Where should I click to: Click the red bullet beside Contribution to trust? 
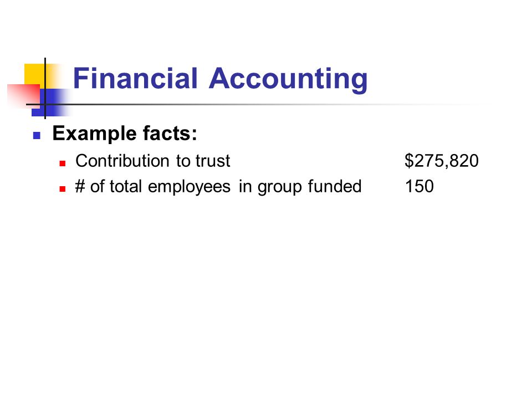pos(63,163)
